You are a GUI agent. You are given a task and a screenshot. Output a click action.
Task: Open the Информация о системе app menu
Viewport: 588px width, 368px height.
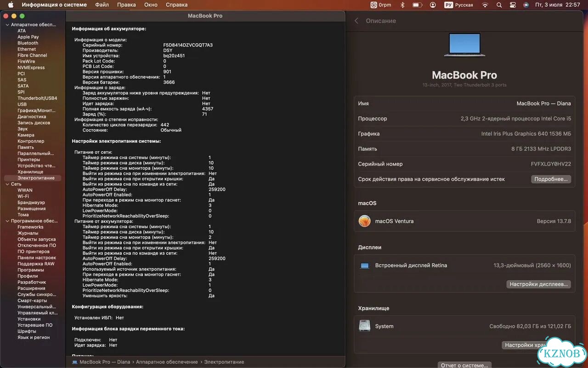point(54,5)
